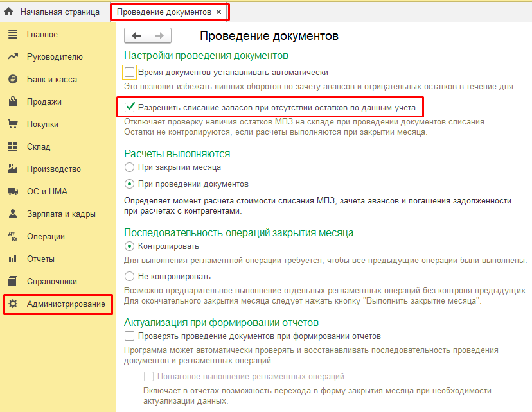Select the При закрытии месяца radio option
Screen dimensions: 532x412
[x=130, y=167]
